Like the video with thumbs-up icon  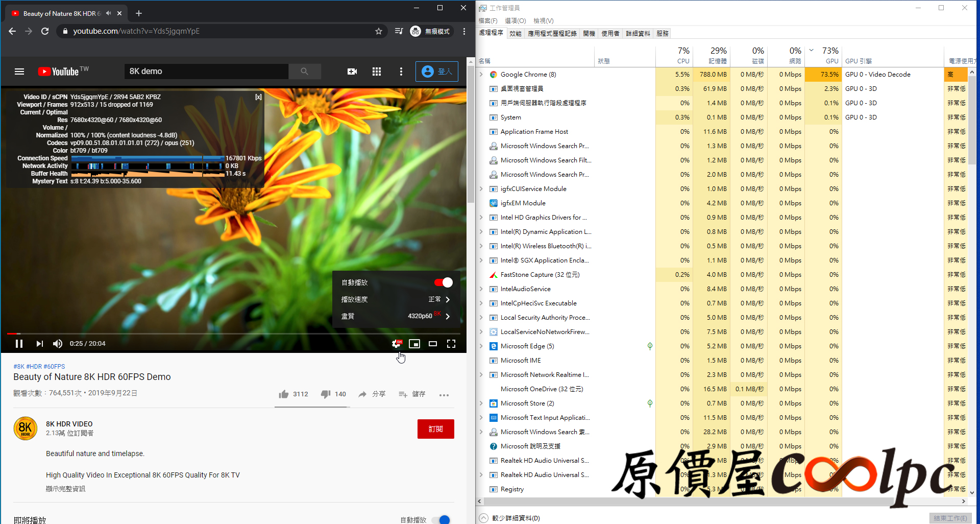(284, 394)
